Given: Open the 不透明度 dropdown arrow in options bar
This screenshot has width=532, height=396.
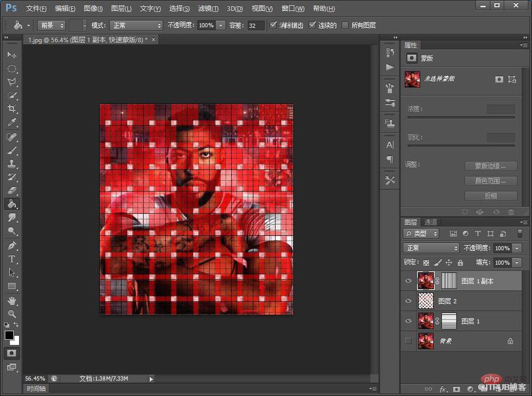Looking at the screenshot, I should coord(221,26).
